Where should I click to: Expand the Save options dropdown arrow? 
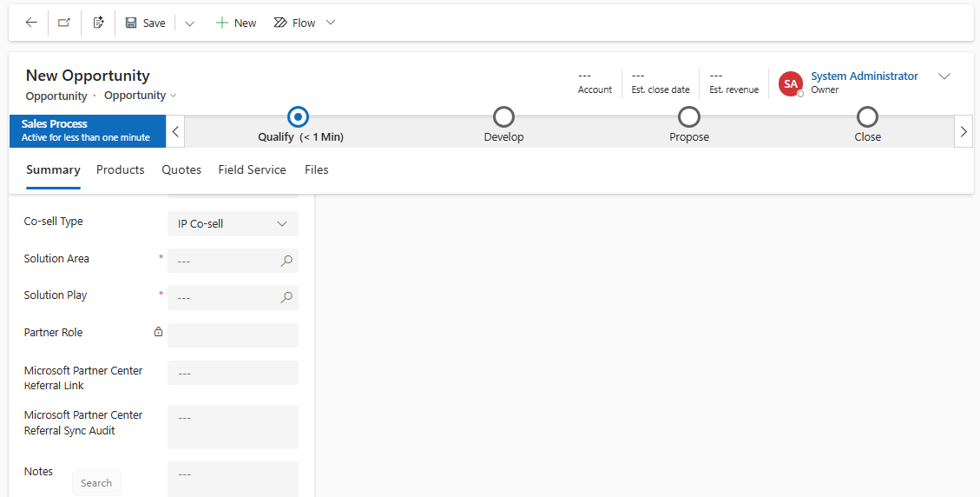(x=190, y=23)
